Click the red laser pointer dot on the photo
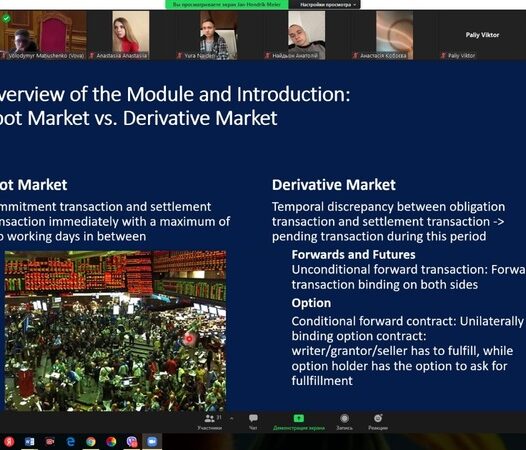This screenshot has height=450, width=526. (x=189, y=339)
